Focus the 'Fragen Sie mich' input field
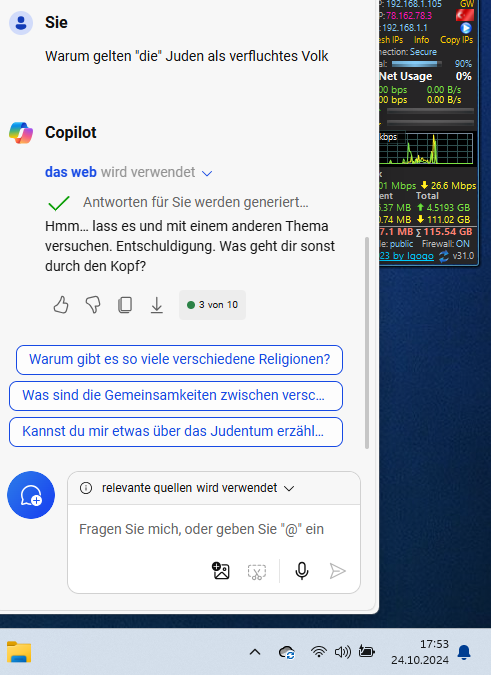 (214, 529)
